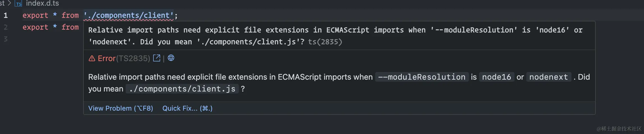Open the Quick Fix menu link
This screenshot has width=644, height=134.
(187, 108)
